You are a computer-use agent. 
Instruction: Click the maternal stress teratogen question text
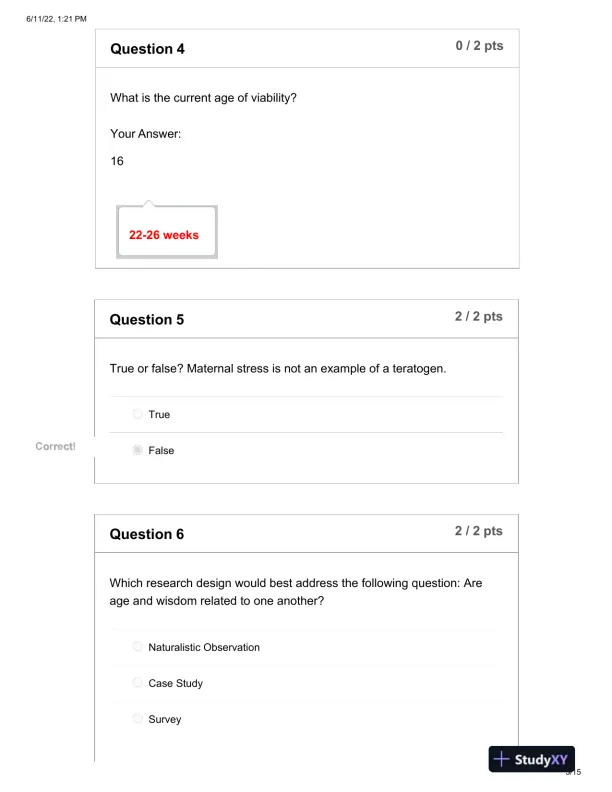tap(278, 369)
